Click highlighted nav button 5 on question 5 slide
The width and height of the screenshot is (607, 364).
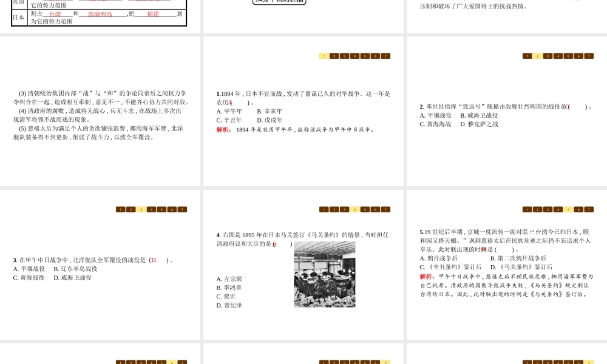tap(568, 210)
